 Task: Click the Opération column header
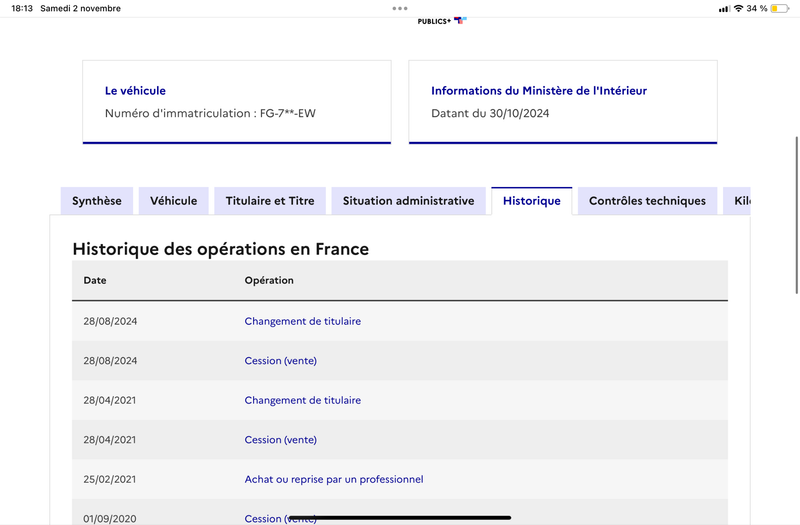tap(269, 280)
